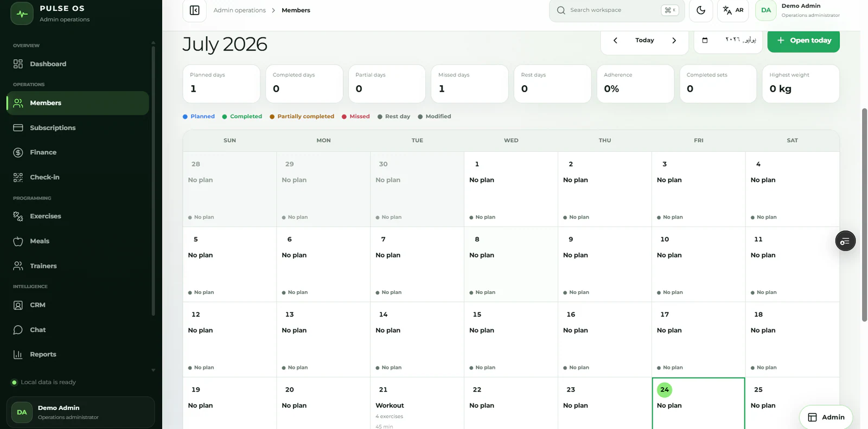
Task: Toggle dark mode moon icon
Action: [701, 10]
